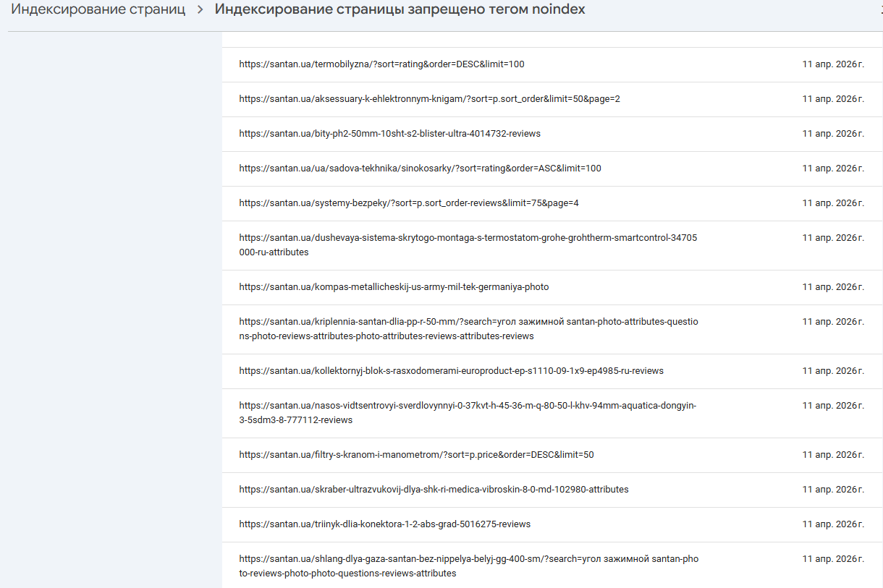Open the 'Индексирование страниц' breadcrumb link

[x=98, y=9]
